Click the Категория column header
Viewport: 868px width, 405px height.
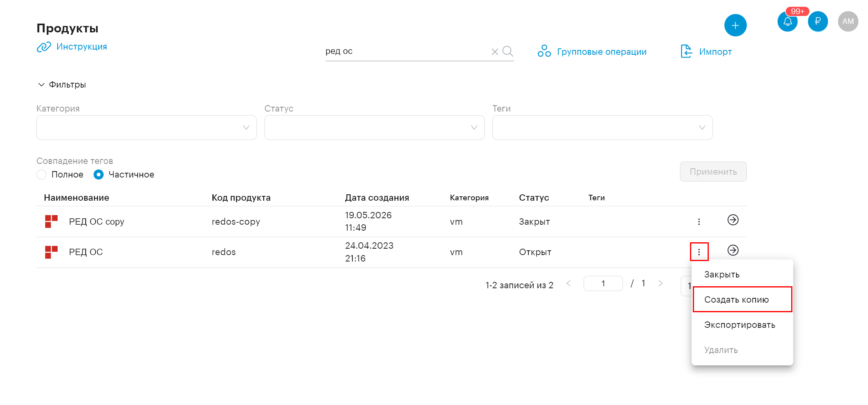coord(469,198)
